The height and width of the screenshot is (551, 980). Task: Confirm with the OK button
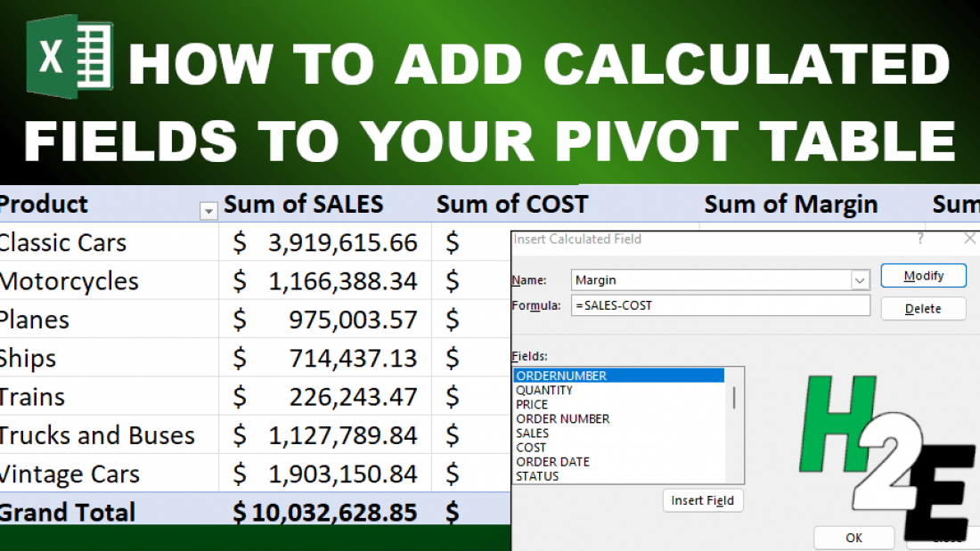pyautogui.click(x=853, y=537)
